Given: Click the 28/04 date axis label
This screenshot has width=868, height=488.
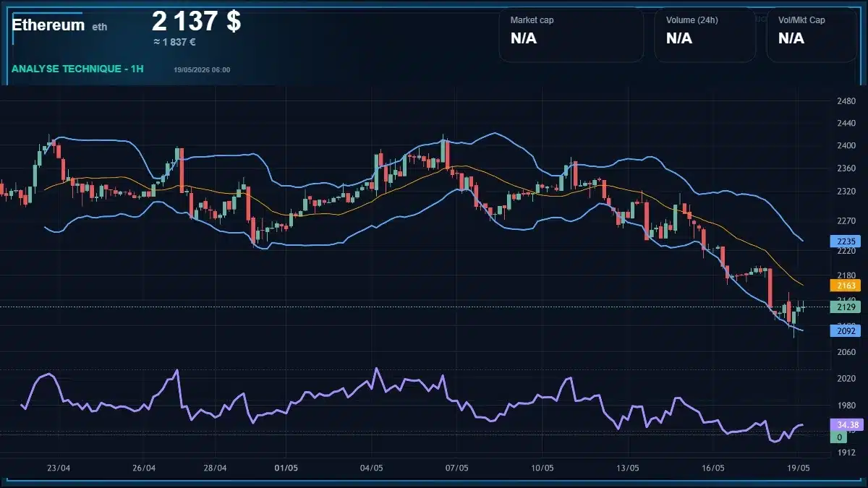Looking at the screenshot, I should [x=215, y=468].
